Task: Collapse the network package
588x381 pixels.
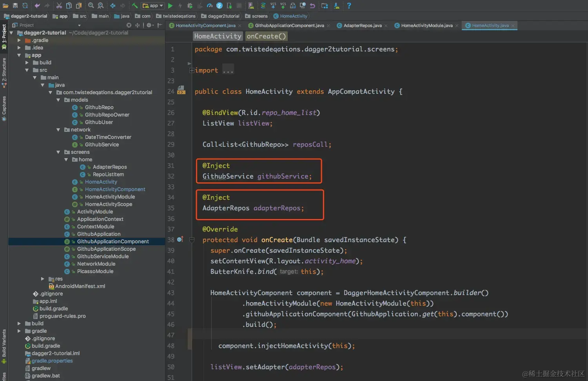Action: pyautogui.click(x=58, y=130)
